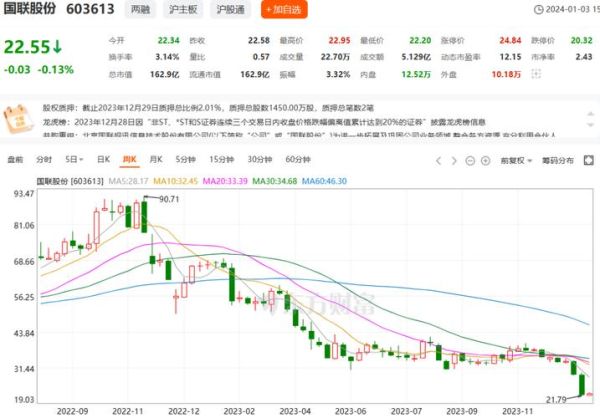Viewport: 600px width, 418px height.
Task: Move chart forward with right chevron
Action: pos(454,161)
